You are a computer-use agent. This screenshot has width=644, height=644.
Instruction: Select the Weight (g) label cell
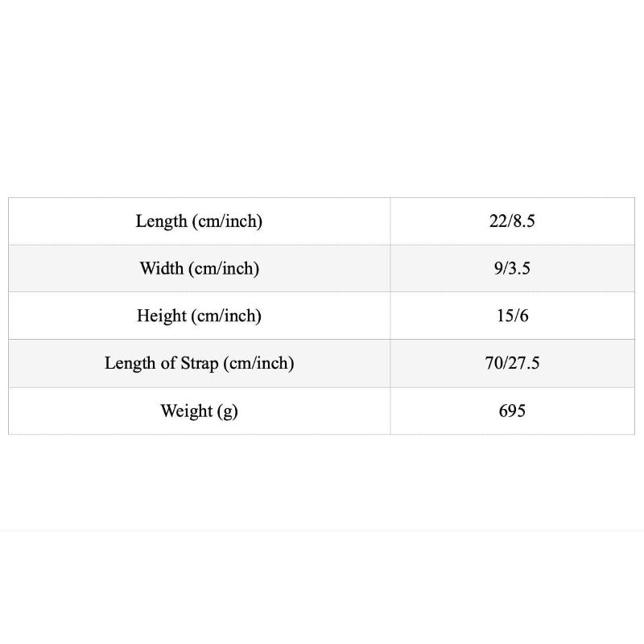click(199, 411)
